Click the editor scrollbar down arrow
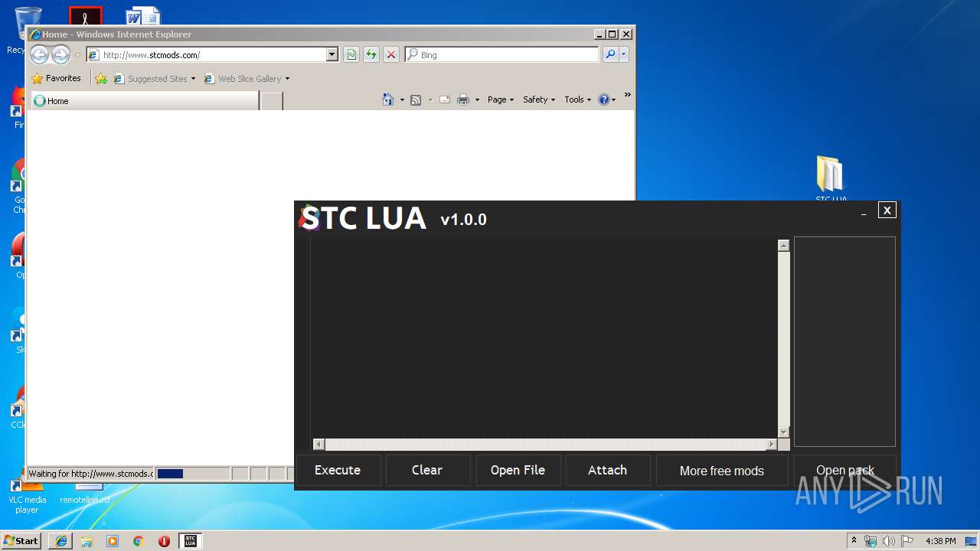 point(783,432)
